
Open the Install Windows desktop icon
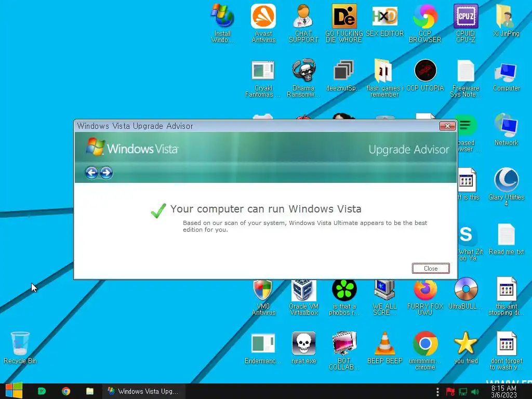[x=222, y=23]
